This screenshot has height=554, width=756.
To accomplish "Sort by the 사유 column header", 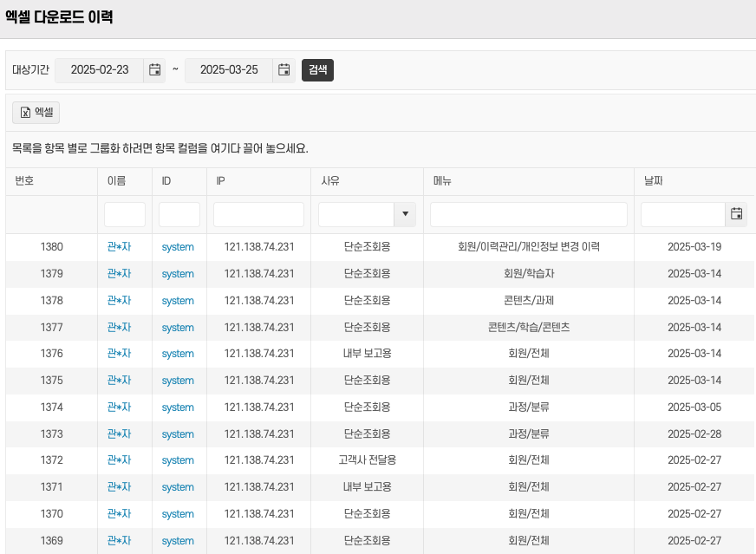I will pyautogui.click(x=330, y=181).
